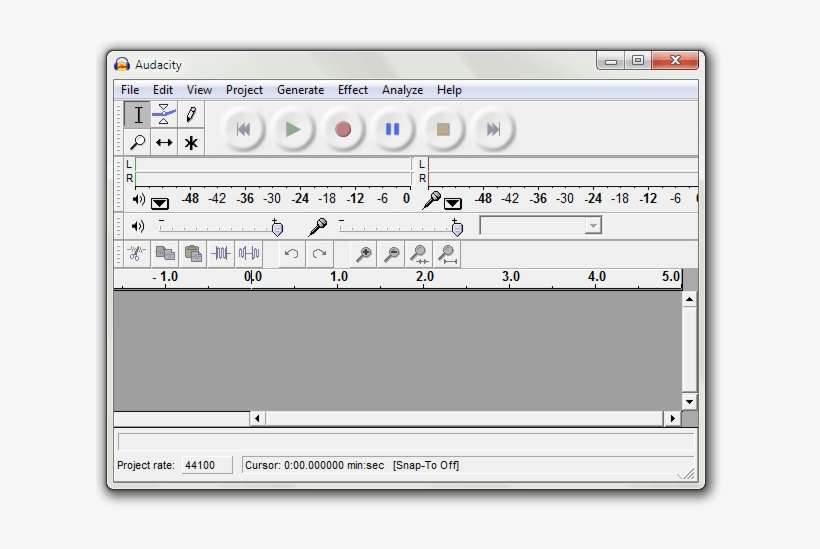This screenshot has height=549, width=820.
Task: Click vertical scrollbar down arrow
Action: [x=689, y=402]
